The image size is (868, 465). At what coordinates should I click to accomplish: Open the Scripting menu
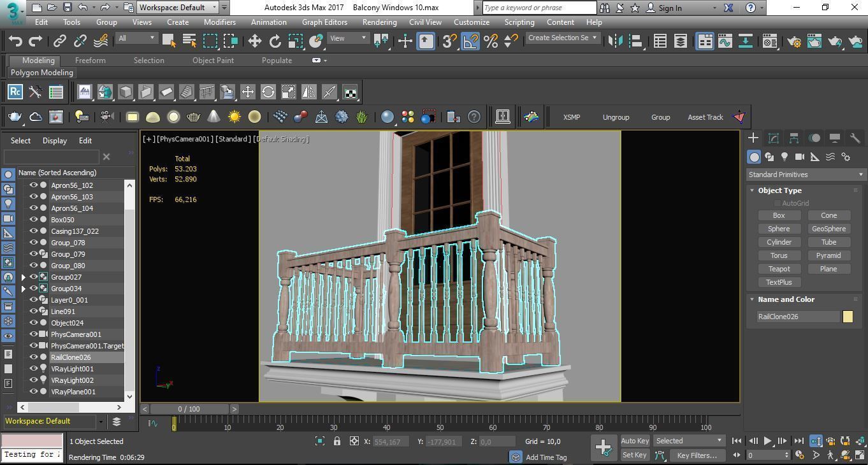pyautogui.click(x=519, y=22)
